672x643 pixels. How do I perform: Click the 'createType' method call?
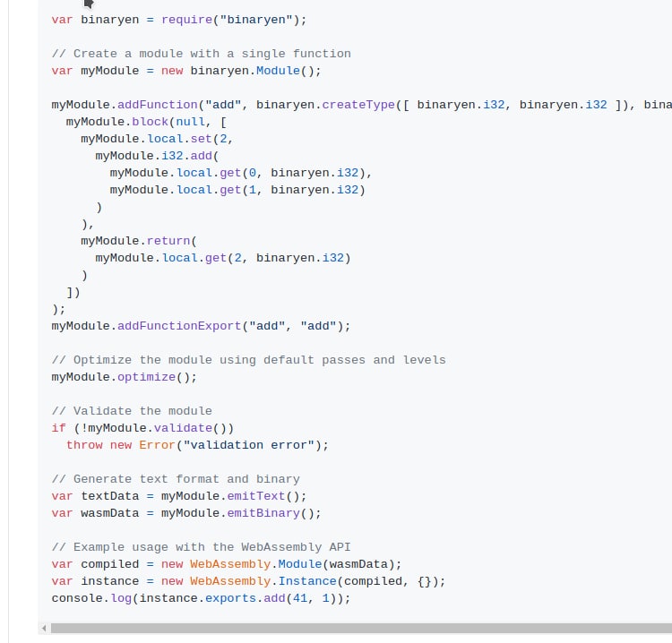click(358, 105)
